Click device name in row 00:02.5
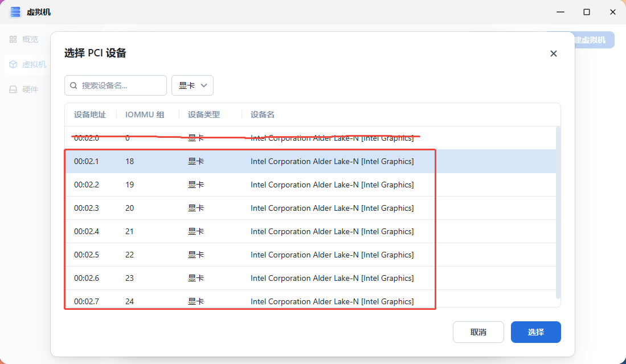Screen dimensions: 626x364 (332, 255)
